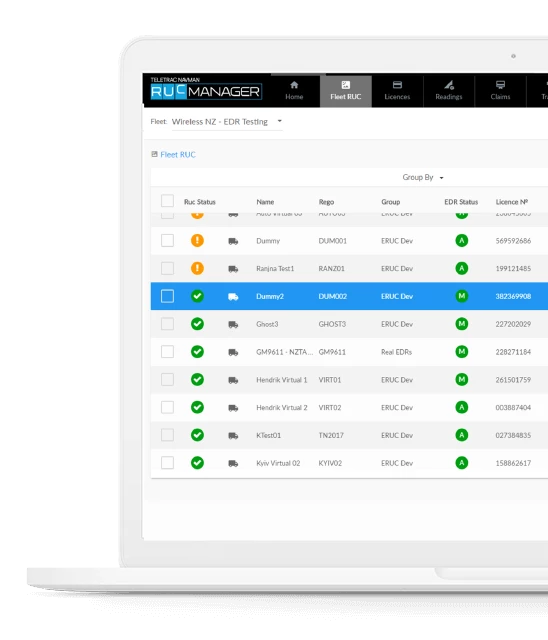The image size is (548, 640).
Task: Click the Hendrik Virtual 1 truck icon
Action: (x=233, y=380)
